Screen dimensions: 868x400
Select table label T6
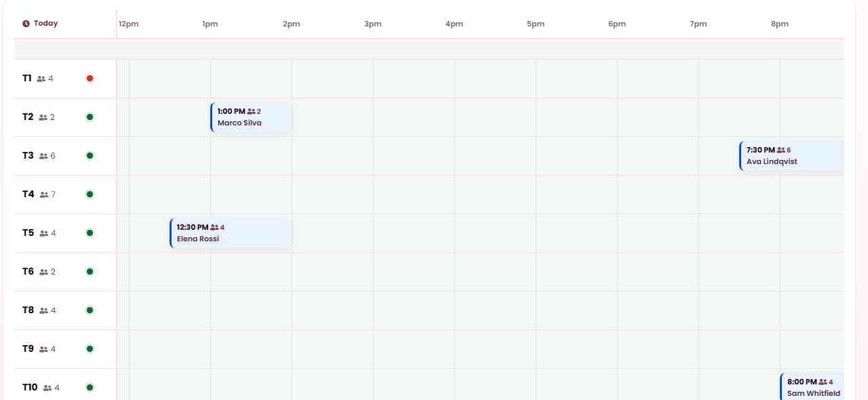pos(28,271)
